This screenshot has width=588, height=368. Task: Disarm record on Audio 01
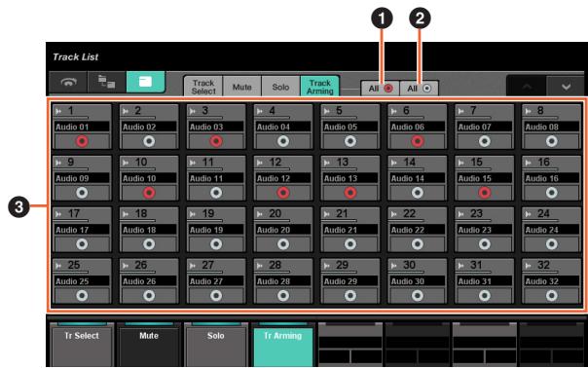[82, 141]
